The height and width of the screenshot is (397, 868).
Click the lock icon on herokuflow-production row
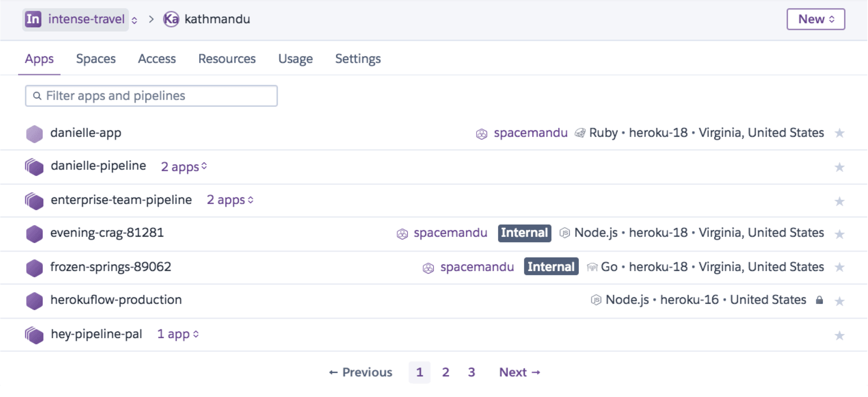pos(819,300)
